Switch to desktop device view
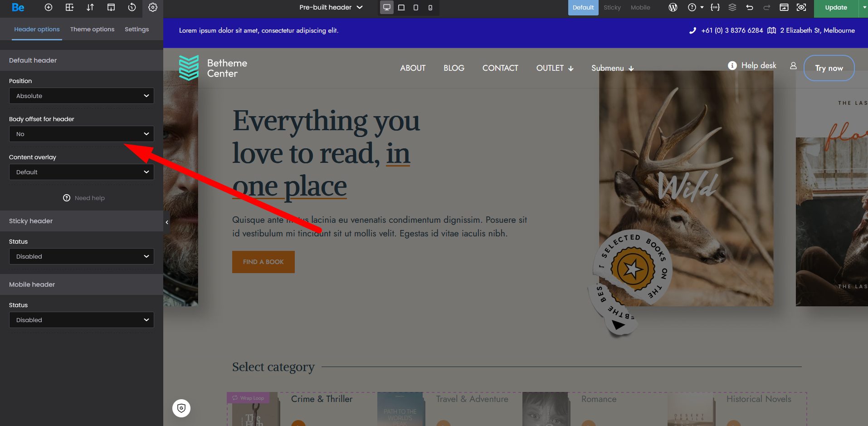This screenshot has width=868, height=426. point(387,7)
